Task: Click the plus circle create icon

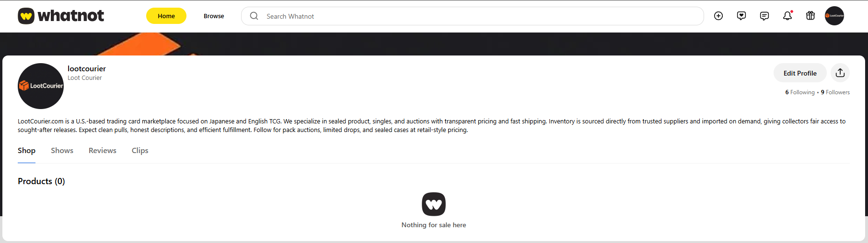Action: [718, 16]
